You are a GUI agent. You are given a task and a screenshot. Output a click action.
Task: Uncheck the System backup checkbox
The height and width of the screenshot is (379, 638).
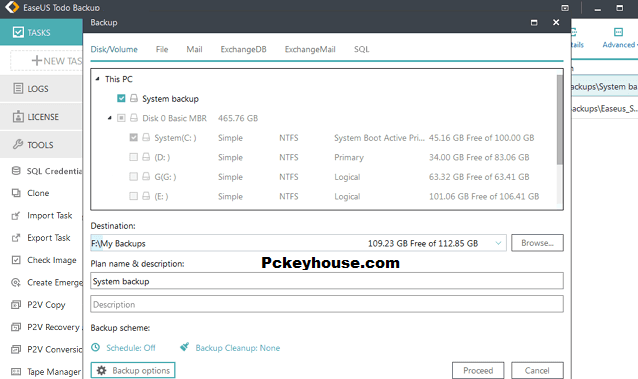pos(121,98)
